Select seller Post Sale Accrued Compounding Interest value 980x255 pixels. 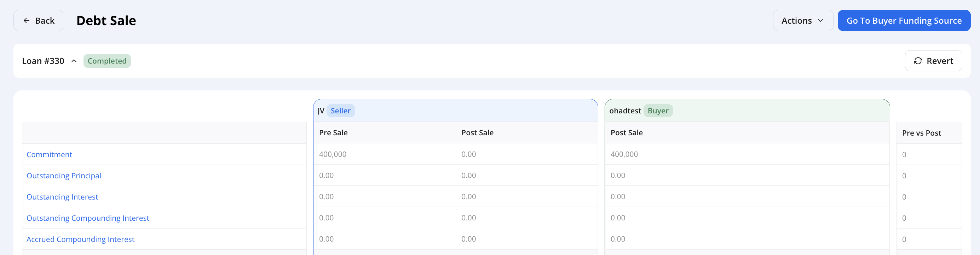click(x=469, y=239)
